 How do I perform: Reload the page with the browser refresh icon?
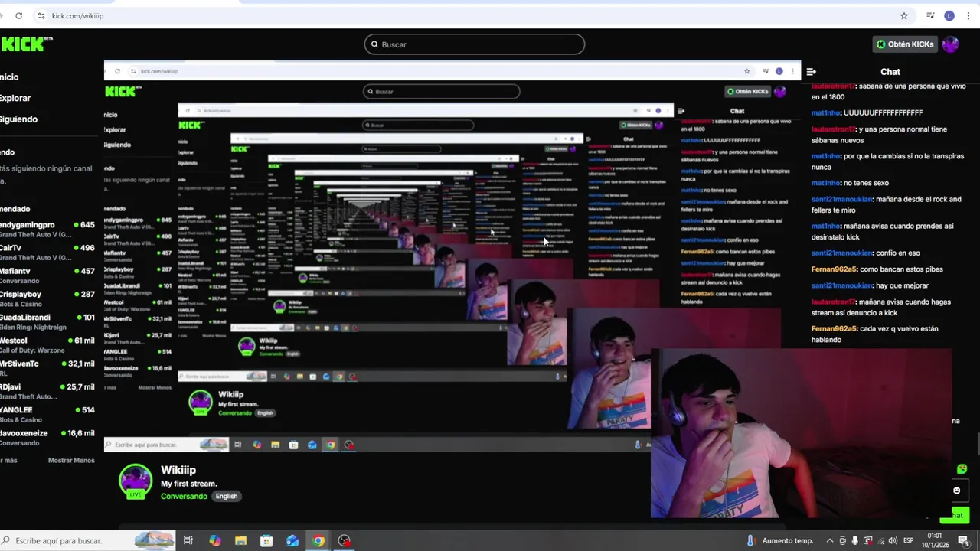[19, 15]
